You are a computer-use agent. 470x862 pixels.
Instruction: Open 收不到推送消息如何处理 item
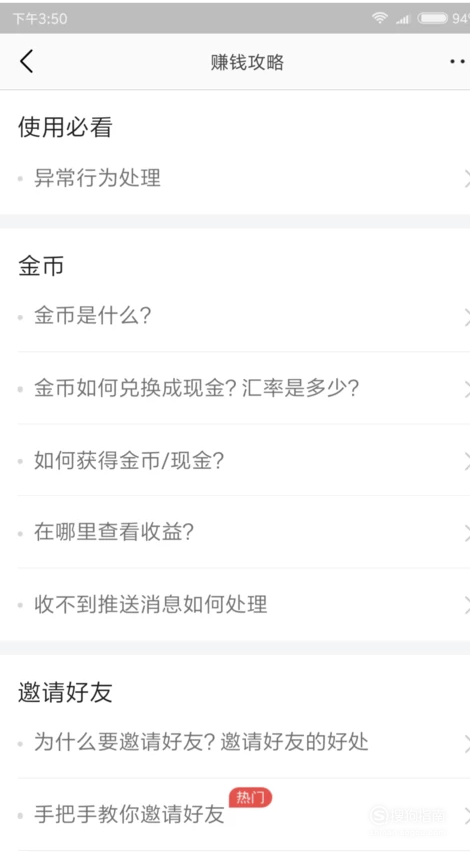pos(235,604)
